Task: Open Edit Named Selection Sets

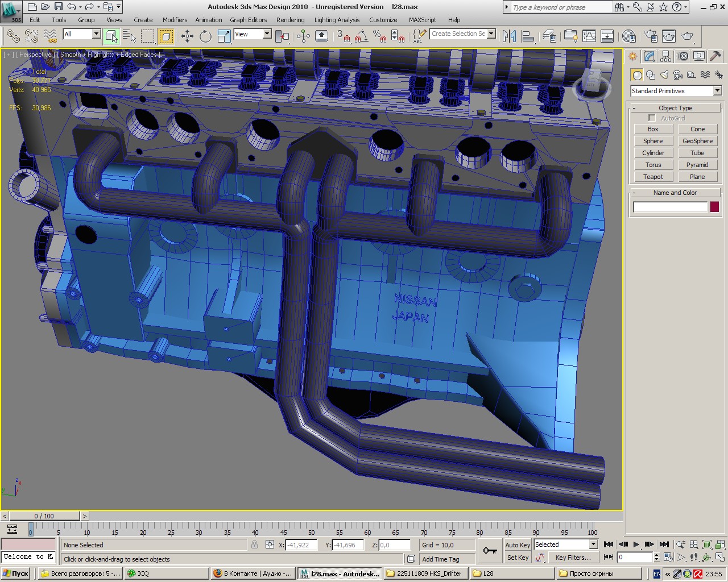Action: [x=419, y=36]
